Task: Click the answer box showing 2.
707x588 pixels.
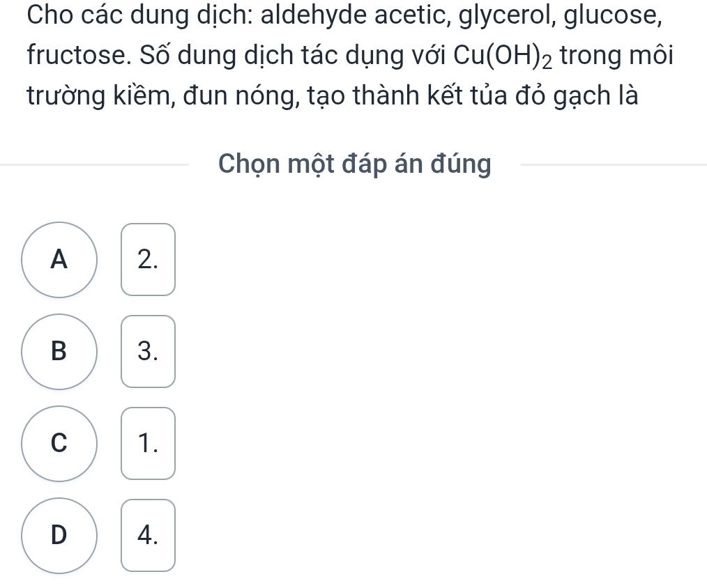Action: tap(148, 260)
